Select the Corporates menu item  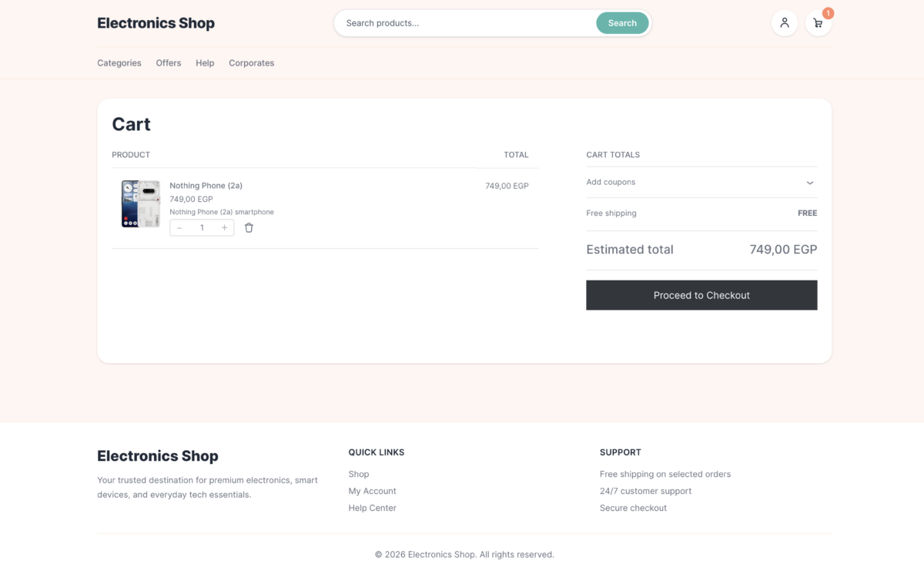pyautogui.click(x=251, y=63)
